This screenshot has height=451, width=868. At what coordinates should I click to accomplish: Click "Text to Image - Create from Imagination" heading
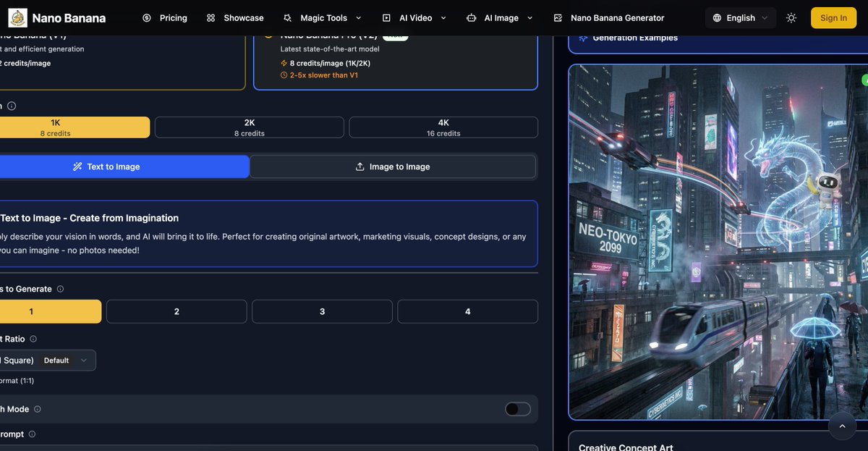click(x=89, y=218)
